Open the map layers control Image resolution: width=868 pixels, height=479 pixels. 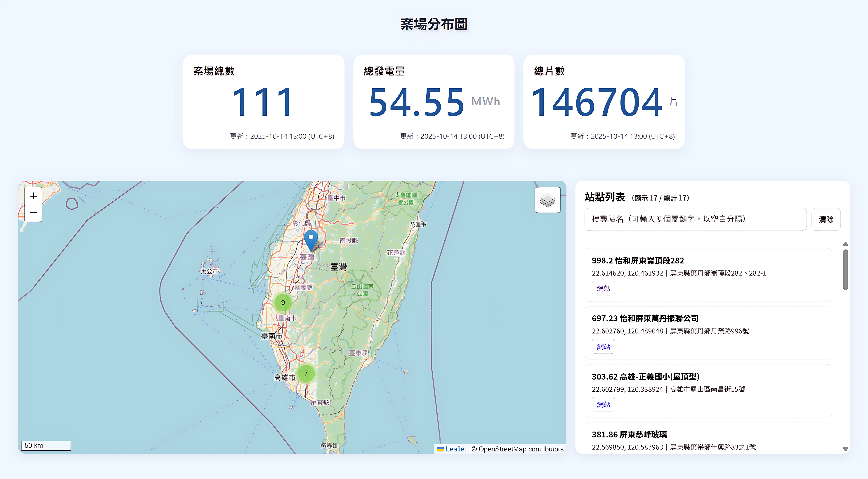pos(547,200)
